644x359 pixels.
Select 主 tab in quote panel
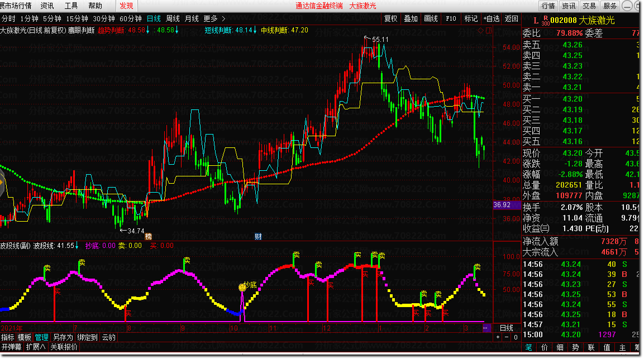tap(623, 347)
